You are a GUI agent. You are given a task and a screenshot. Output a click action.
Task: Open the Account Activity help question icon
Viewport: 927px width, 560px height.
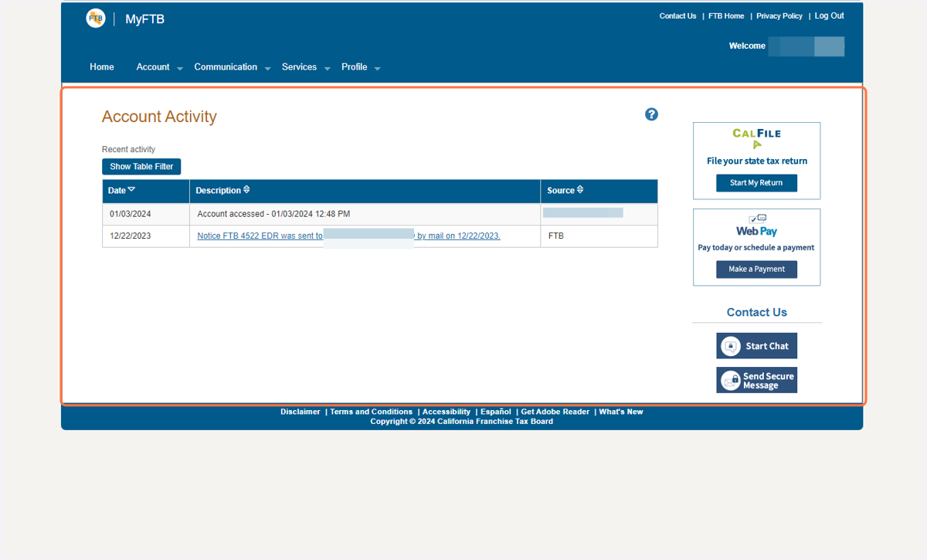tap(651, 114)
